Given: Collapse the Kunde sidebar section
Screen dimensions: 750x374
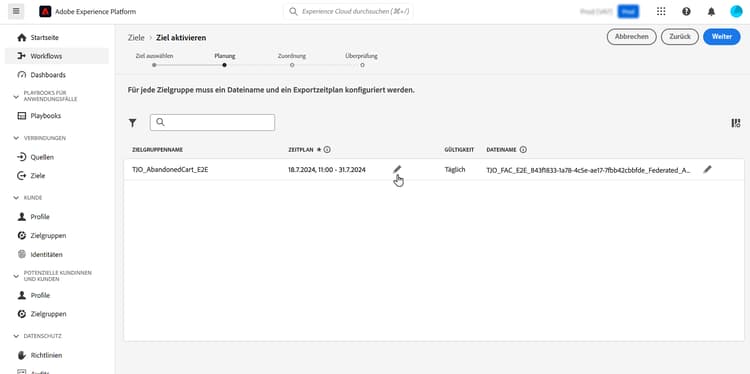Looking at the screenshot, I should coord(16,198).
